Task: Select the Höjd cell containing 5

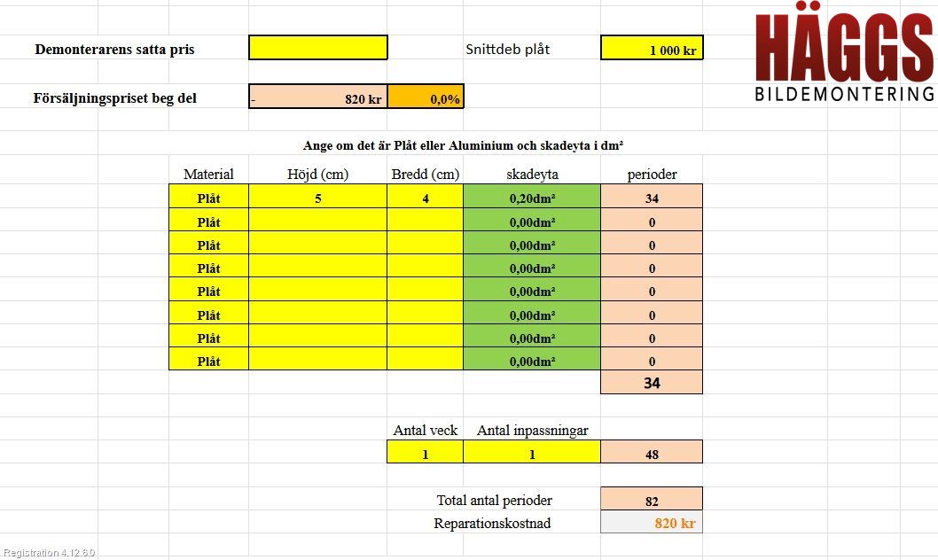Action: tap(318, 198)
